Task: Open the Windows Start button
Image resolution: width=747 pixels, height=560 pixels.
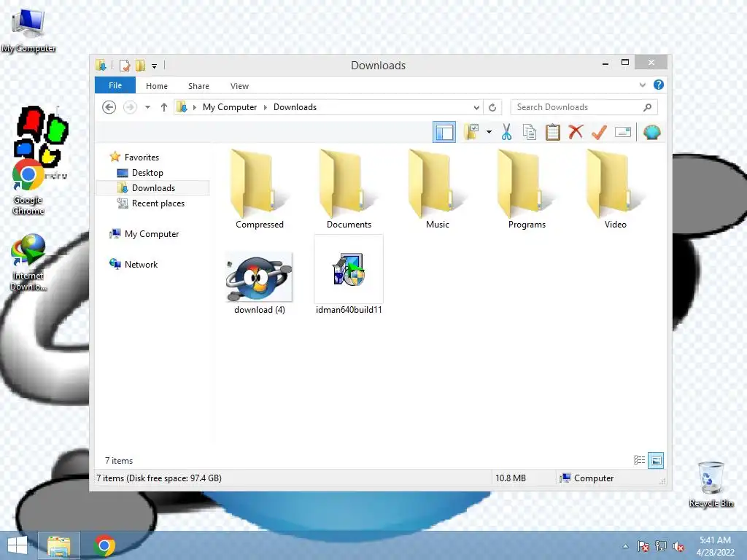Action: 18,545
